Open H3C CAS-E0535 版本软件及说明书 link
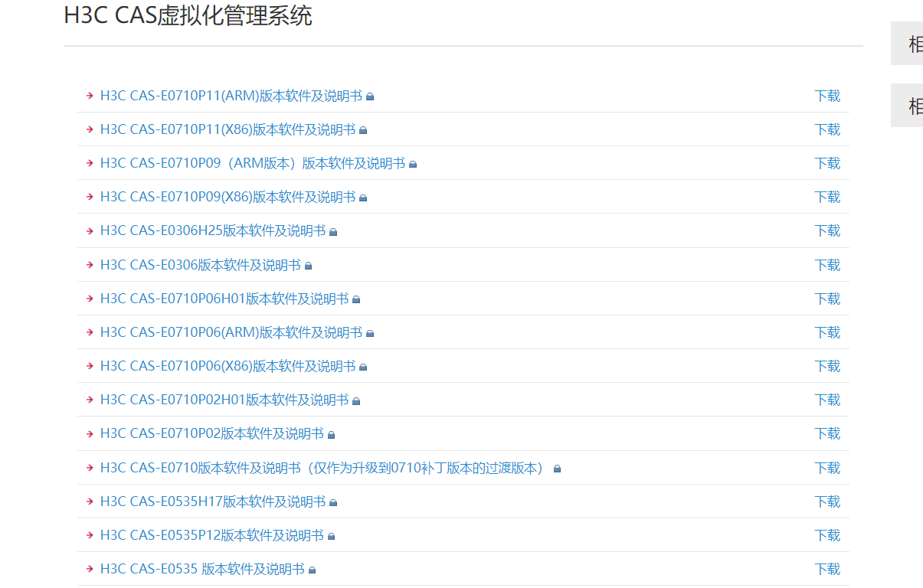 click(203, 569)
